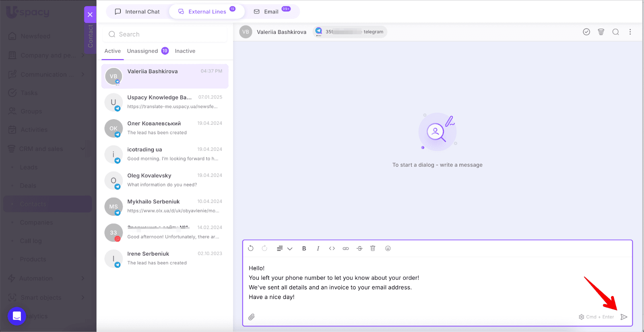Clear the message with the trash icon
Image resolution: width=644 pixels, height=332 pixels.
pyautogui.click(x=373, y=248)
